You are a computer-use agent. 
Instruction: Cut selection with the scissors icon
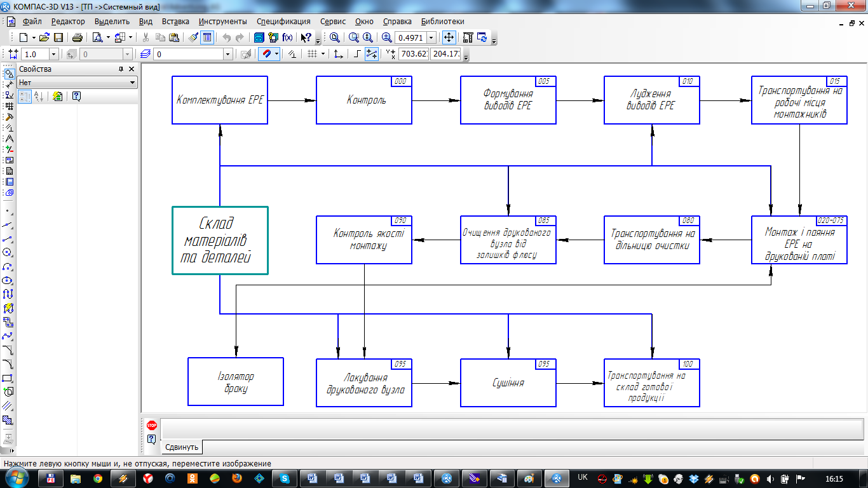(146, 37)
